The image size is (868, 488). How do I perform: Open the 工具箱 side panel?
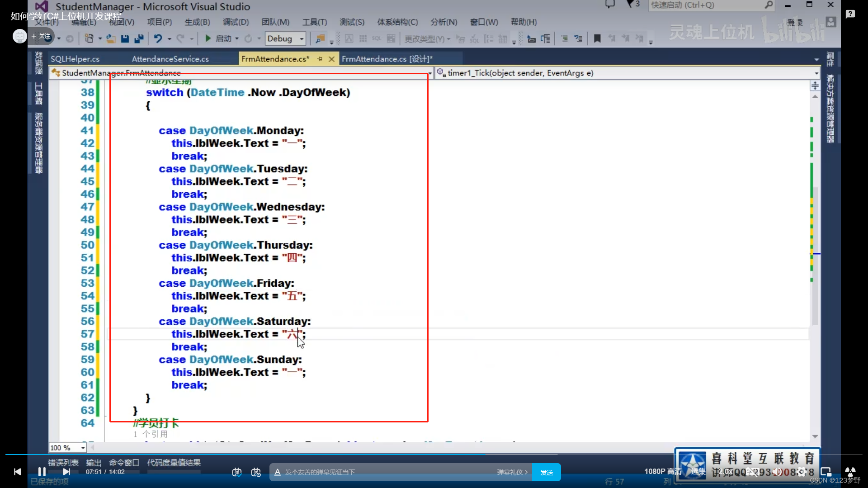click(39, 94)
